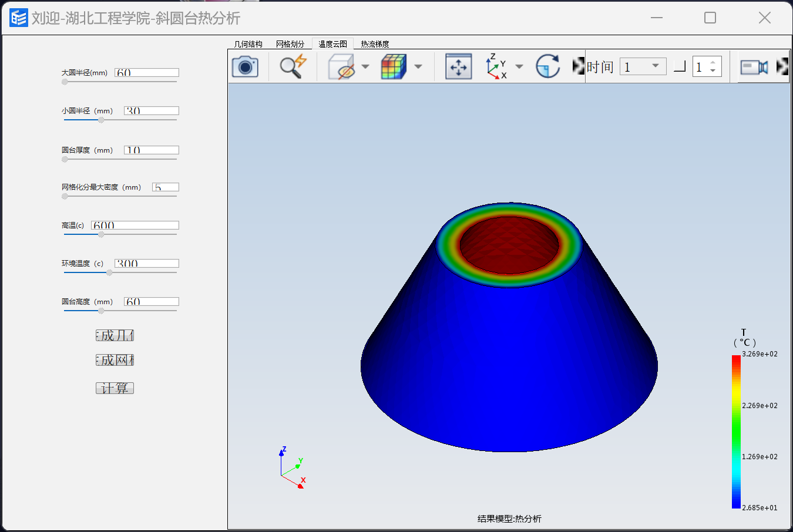
Task: Click the rainbow colored cube contour icon
Action: tap(394, 66)
